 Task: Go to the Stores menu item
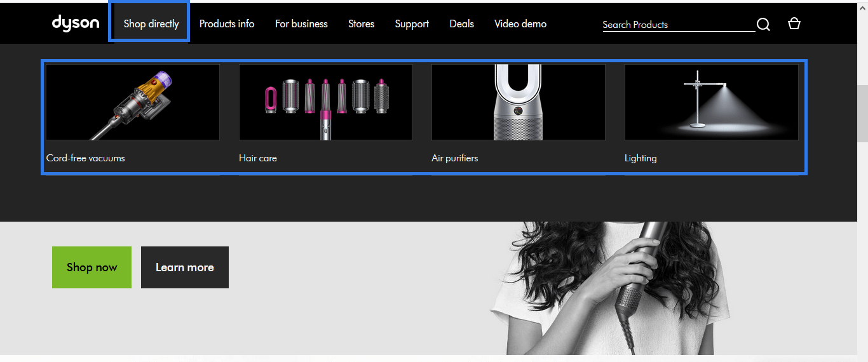tap(362, 23)
